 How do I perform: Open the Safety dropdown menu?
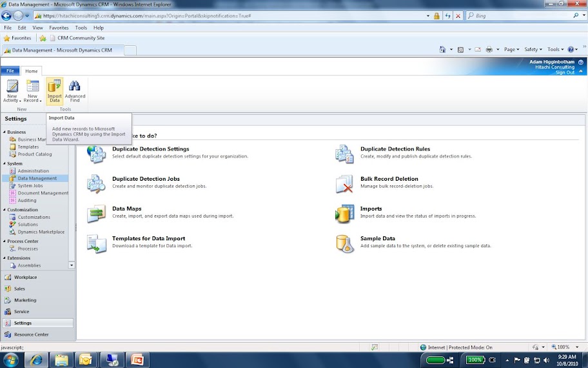point(533,50)
